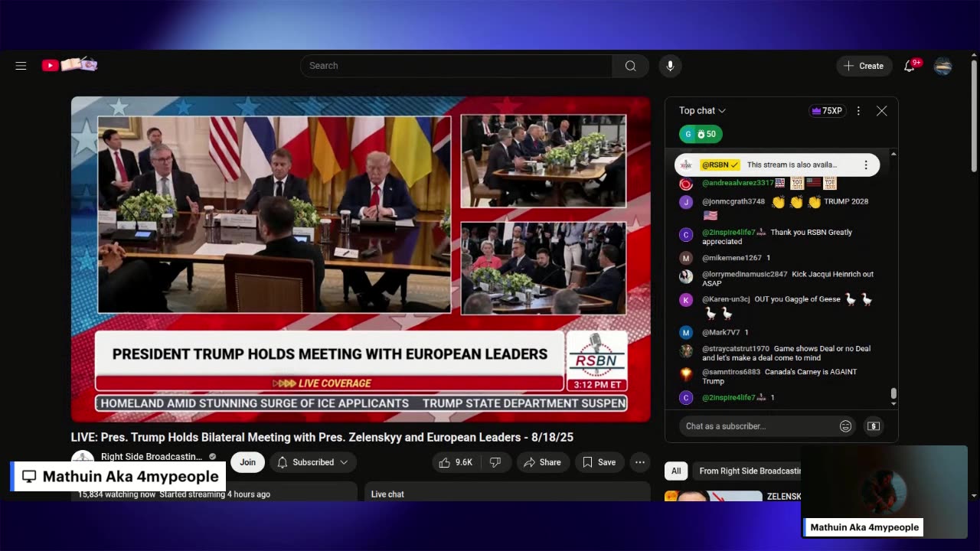This screenshot has width=980, height=551.
Task: Open the ZELENSK recommended video thumbnail
Action: tap(713, 496)
